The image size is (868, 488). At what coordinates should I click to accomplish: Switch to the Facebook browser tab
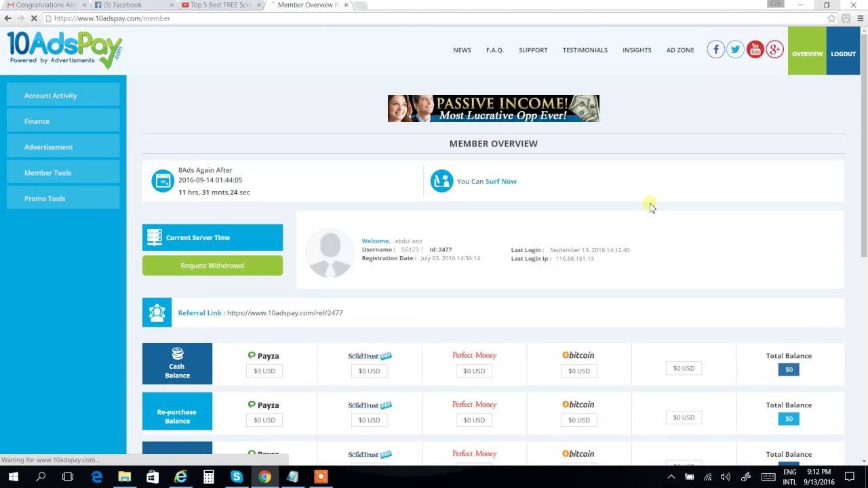tap(132, 5)
